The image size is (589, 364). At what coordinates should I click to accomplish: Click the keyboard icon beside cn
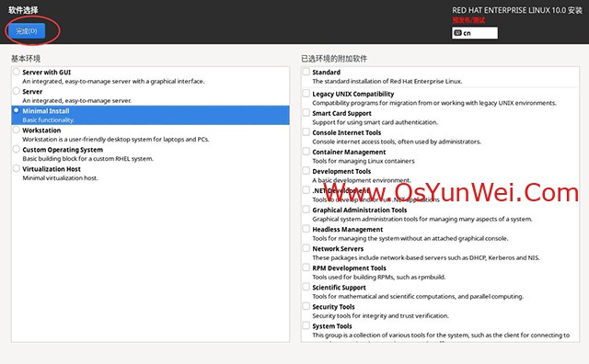coord(457,33)
